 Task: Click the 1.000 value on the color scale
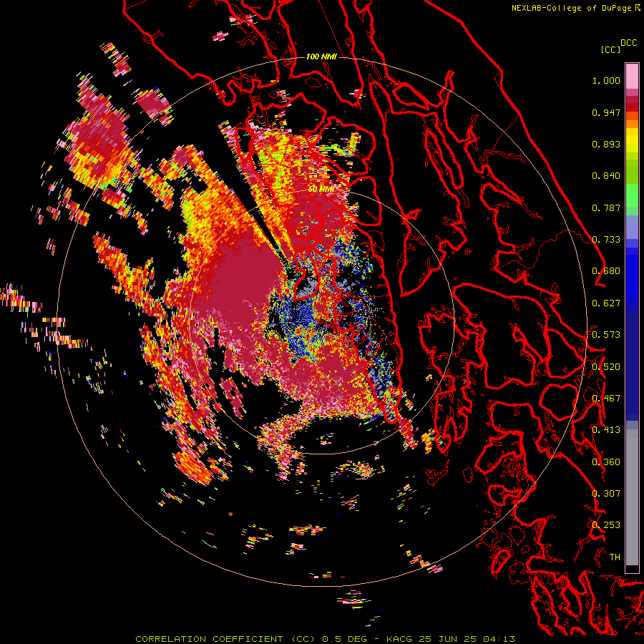tap(606, 80)
